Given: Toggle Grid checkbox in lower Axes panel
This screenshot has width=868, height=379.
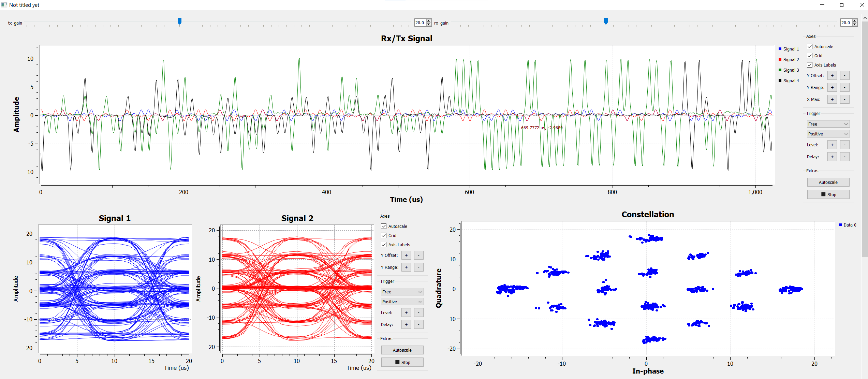Looking at the screenshot, I should coord(384,235).
